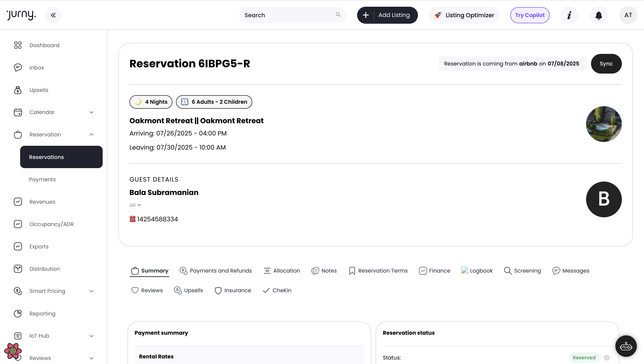Click the Inbox chat icon
The height and width of the screenshot is (364, 644).
coord(18,68)
